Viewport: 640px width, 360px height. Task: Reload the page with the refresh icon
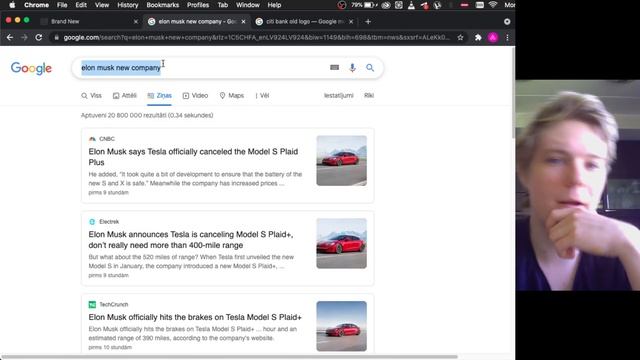[x=39, y=38]
